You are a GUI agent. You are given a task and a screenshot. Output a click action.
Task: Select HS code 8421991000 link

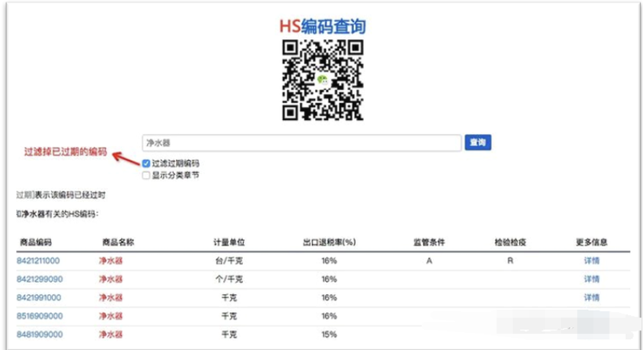38,297
